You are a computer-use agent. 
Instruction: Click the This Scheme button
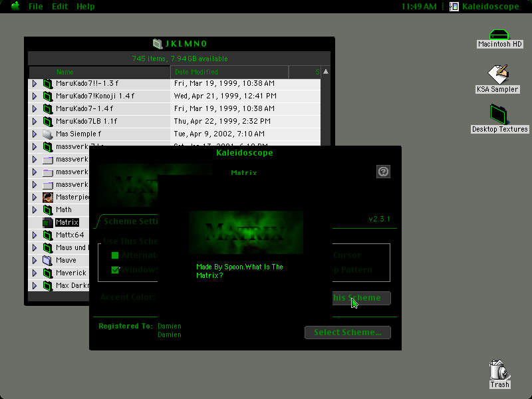click(361, 298)
